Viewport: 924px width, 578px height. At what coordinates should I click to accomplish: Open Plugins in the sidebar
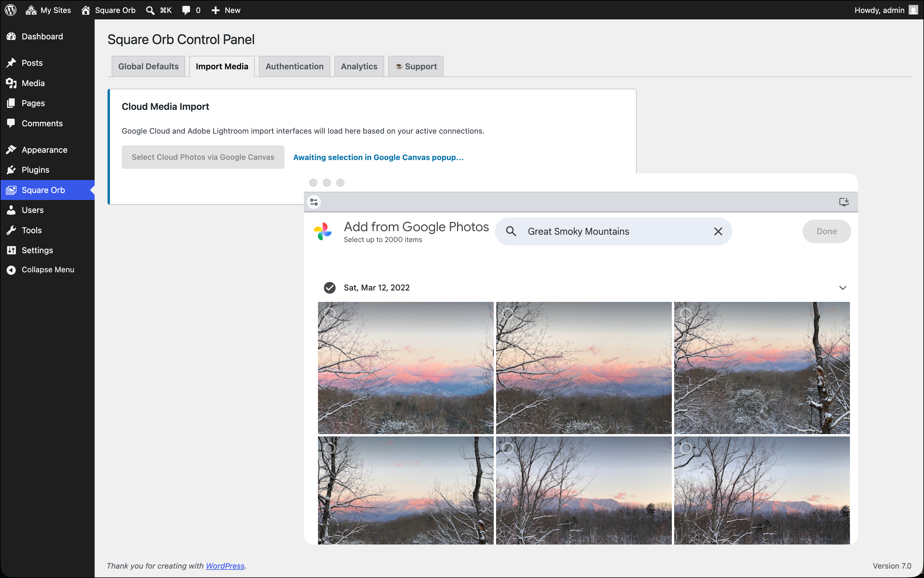[47, 169]
